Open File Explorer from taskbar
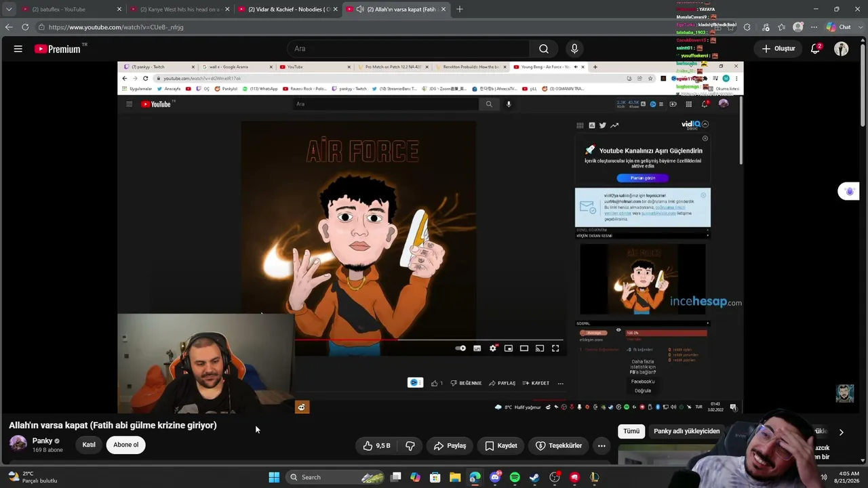This screenshot has width=868, height=488. point(455,477)
